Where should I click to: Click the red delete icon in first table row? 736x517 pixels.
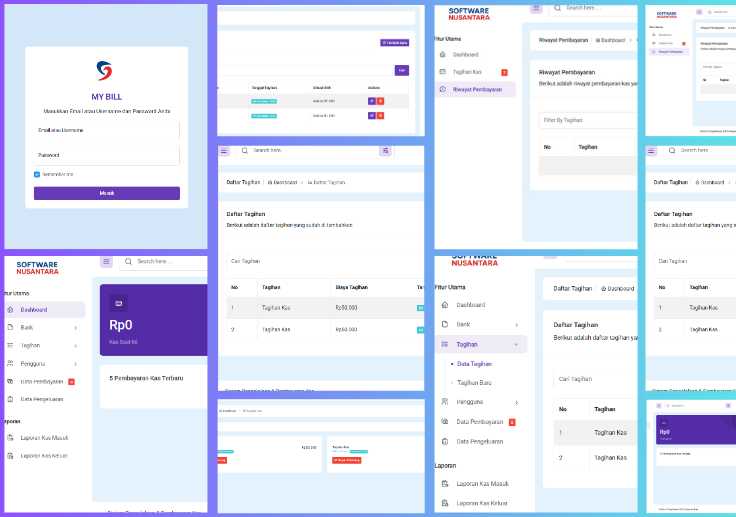(380, 101)
